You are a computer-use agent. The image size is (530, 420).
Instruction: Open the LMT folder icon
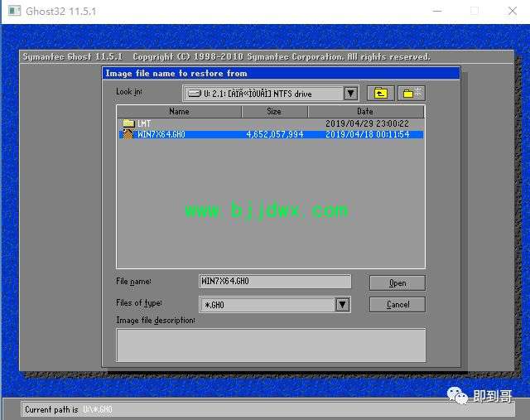pos(129,123)
